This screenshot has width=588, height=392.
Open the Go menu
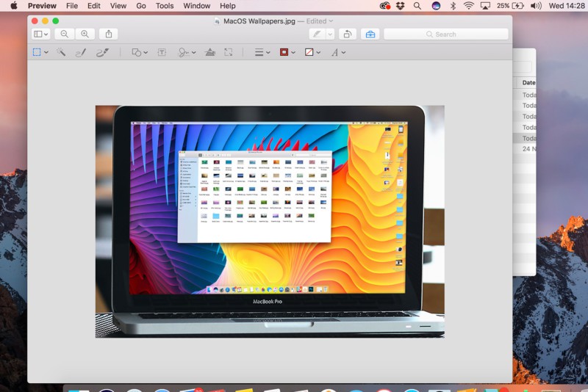(x=141, y=6)
